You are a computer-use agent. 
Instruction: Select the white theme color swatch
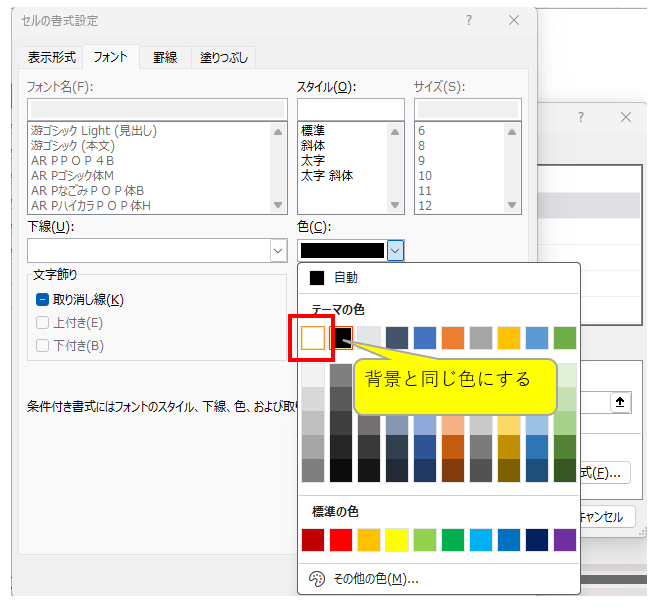tap(313, 338)
